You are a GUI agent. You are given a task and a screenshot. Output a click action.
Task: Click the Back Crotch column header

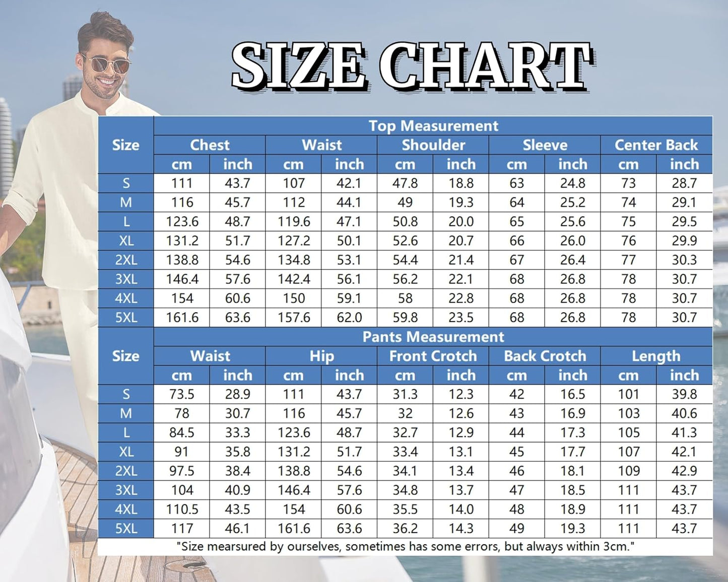545,356
